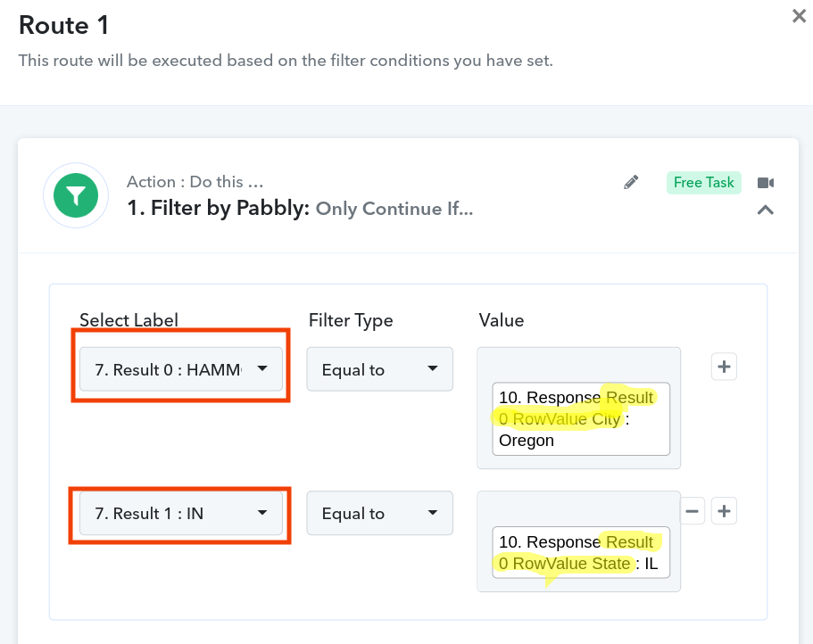
Task: Click the Filter by Pabbly step title
Action: (300, 209)
